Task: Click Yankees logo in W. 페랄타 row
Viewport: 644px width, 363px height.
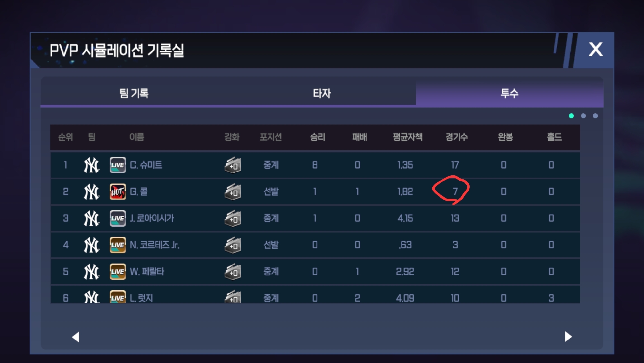Action: [91, 272]
